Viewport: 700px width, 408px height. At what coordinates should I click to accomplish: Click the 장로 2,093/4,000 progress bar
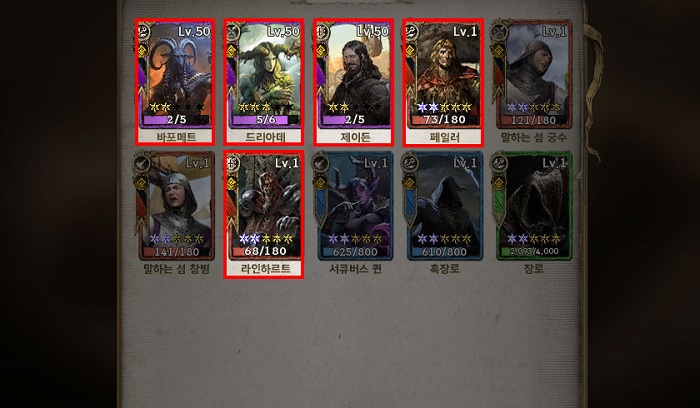(534, 251)
